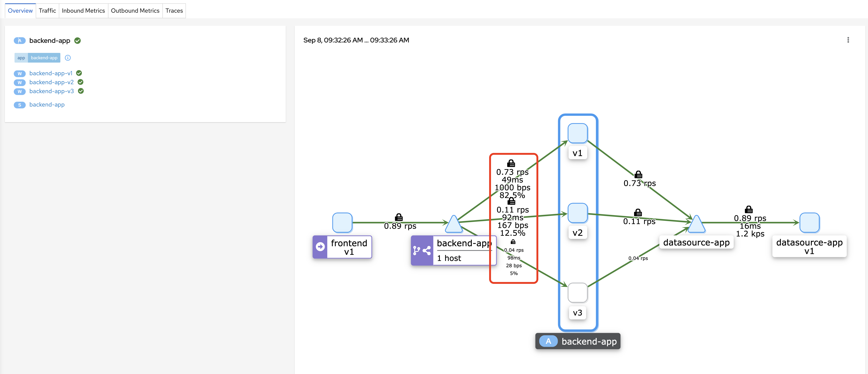Open the backend-app-v3 workload link
Viewport: 868px width, 374px height.
tap(51, 91)
